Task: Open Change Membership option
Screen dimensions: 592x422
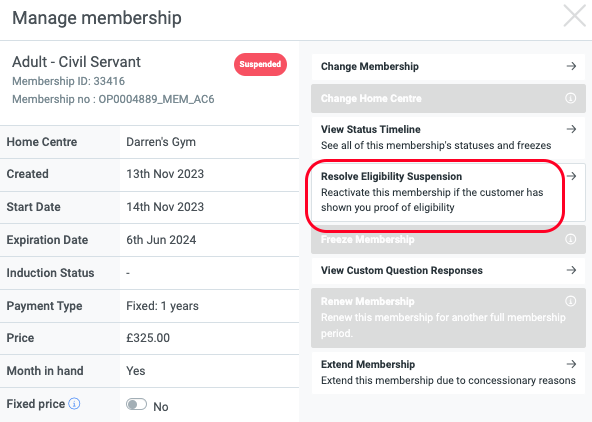Action: click(448, 67)
